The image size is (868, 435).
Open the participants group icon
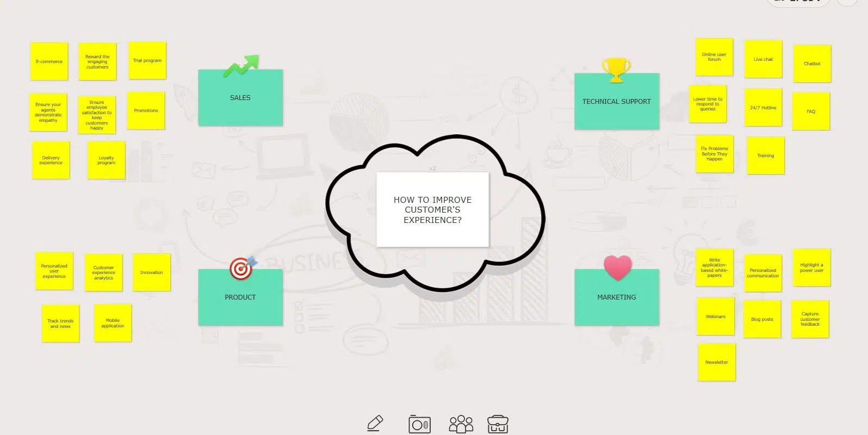click(x=461, y=424)
